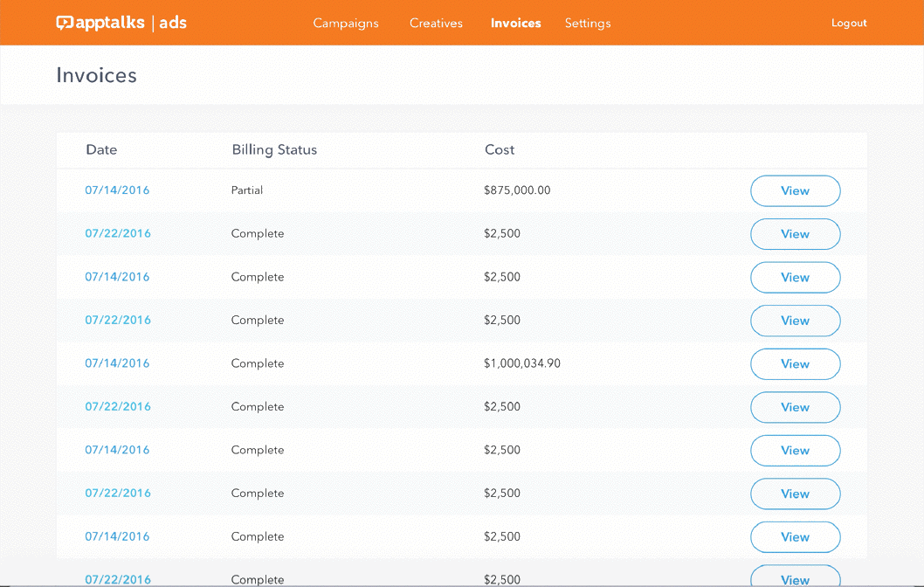Viewport: 924px width, 587px height.
Task: Log out of apptalks ads
Action: pyautogui.click(x=848, y=24)
